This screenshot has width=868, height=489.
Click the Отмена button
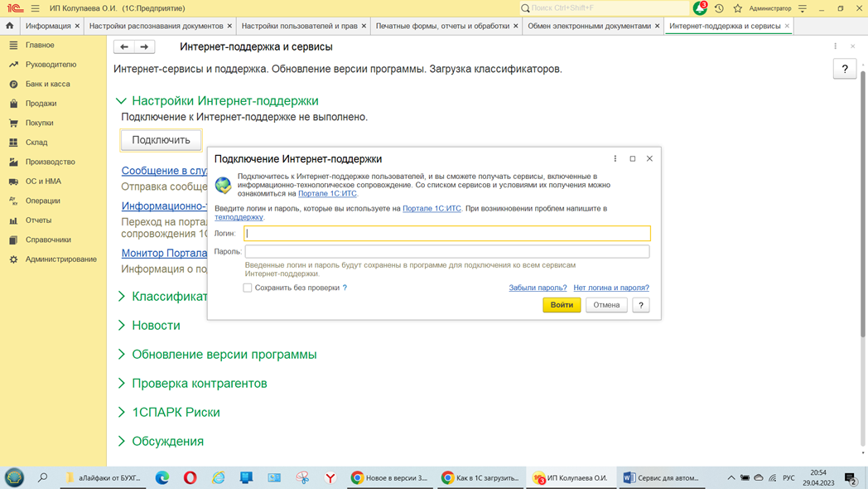point(606,304)
